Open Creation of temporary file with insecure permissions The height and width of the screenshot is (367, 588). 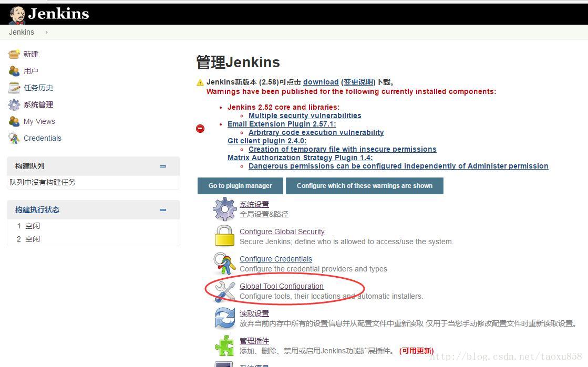click(343, 149)
